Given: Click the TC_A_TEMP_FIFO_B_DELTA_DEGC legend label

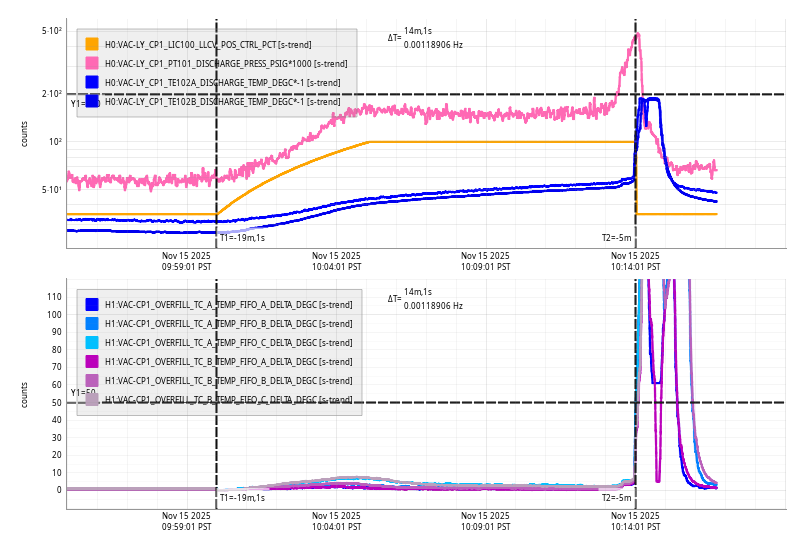Looking at the screenshot, I should coord(228,323).
